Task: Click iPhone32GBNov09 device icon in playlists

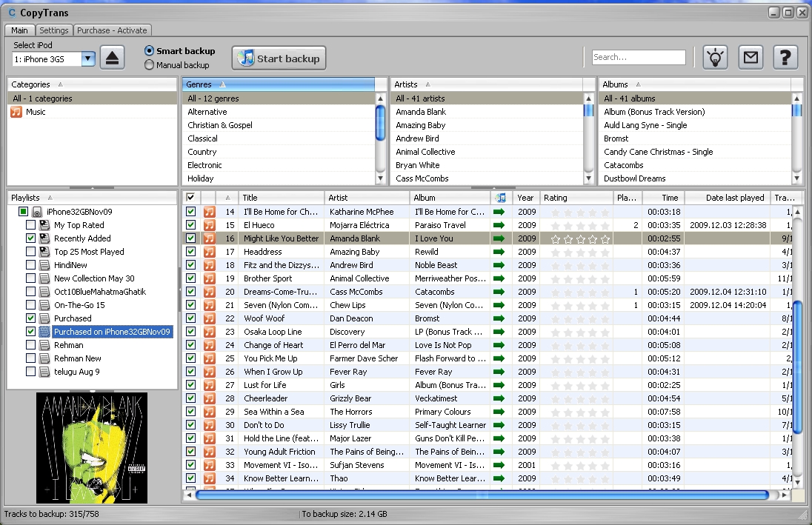Action: [37, 212]
